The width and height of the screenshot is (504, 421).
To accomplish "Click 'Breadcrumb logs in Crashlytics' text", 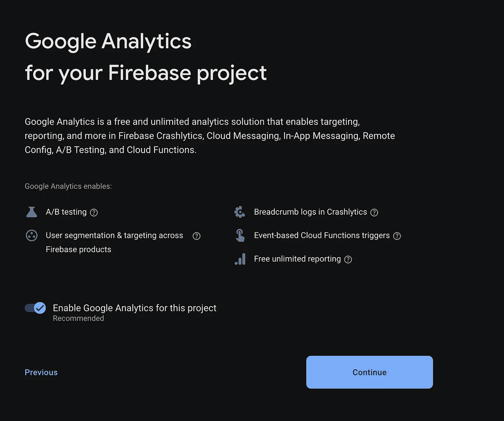I will coord(310,212).
